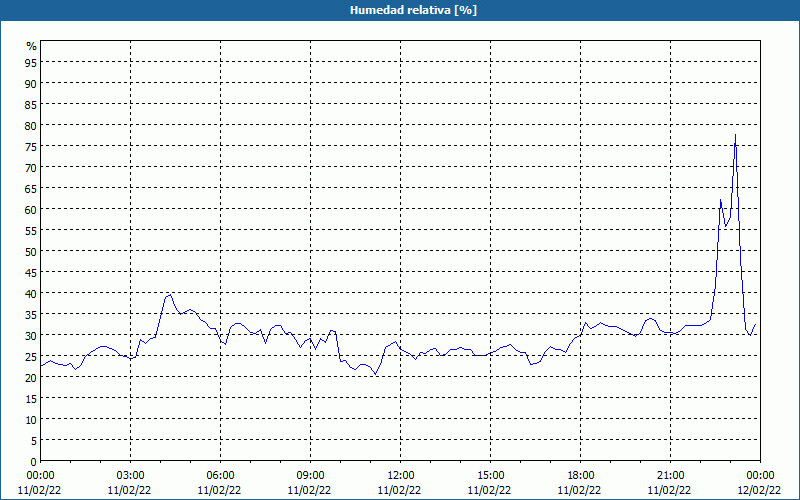Click the 85 label on the y-axis
The height and width of the screenshot is (500, 800).
point(31,104)
